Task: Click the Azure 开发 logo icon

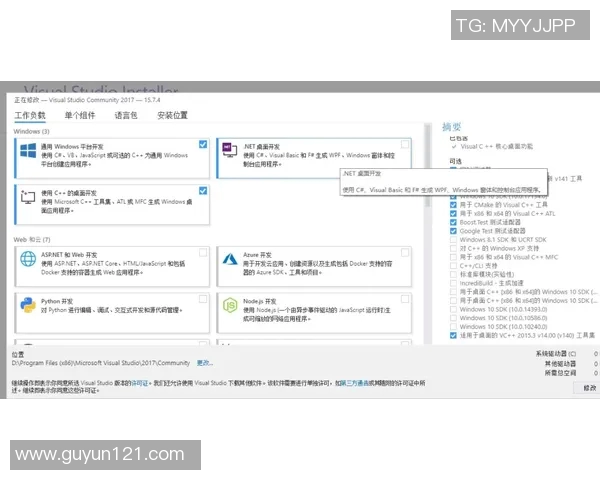Action: pos(230,259)
